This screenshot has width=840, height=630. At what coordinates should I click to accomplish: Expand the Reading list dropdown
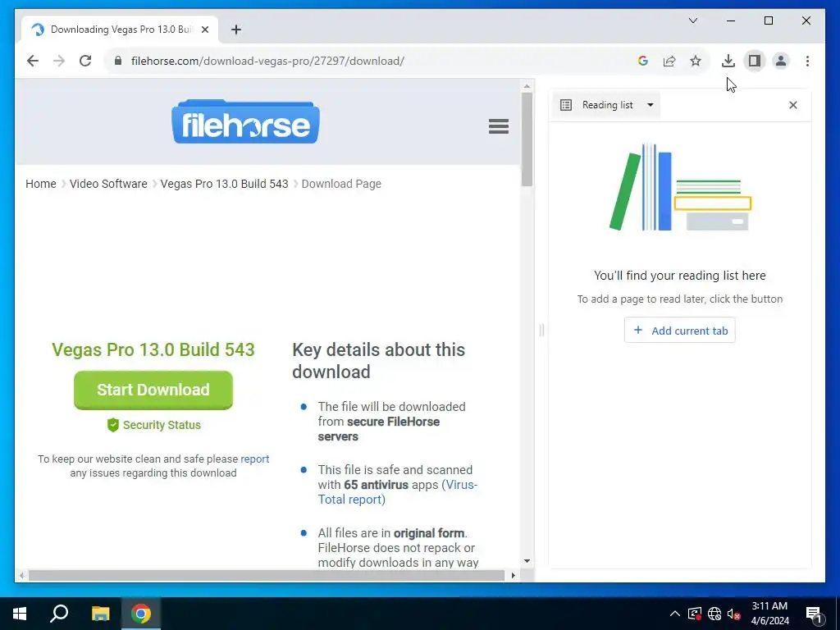[651, 105]
